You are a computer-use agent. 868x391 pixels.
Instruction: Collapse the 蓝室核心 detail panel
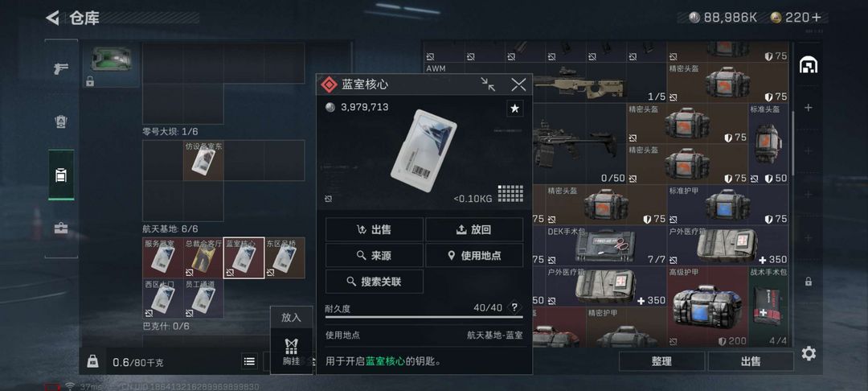[488, 84]
